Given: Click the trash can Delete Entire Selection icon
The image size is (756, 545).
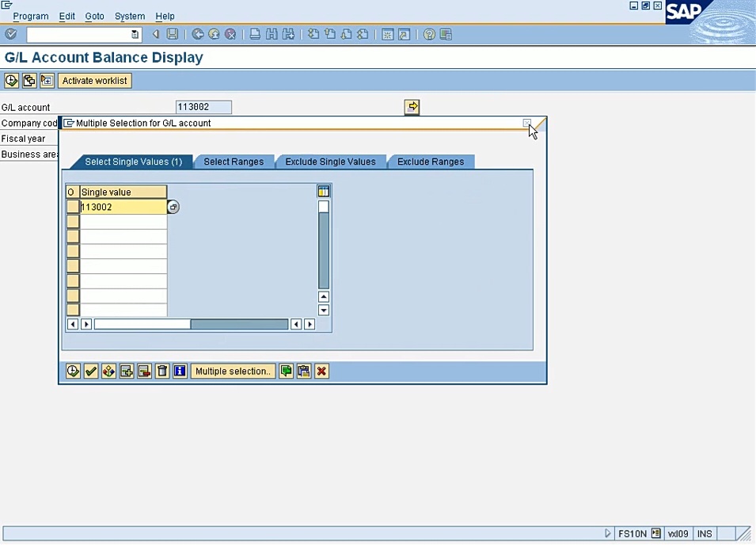Looking at the screenshot, I should [162, 371].
